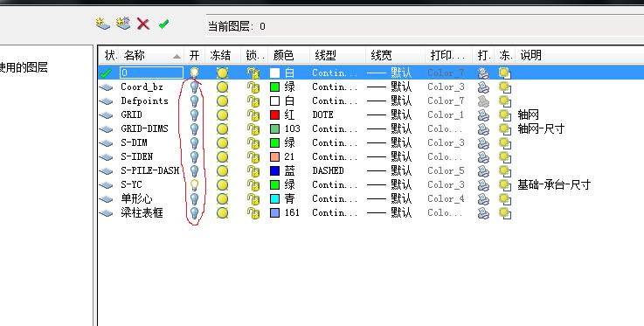Image resolution: width=644 pixels, height=326 pixels.
Task: Lock the S-IDEN layer padlock icon
Action: (253, 157)
